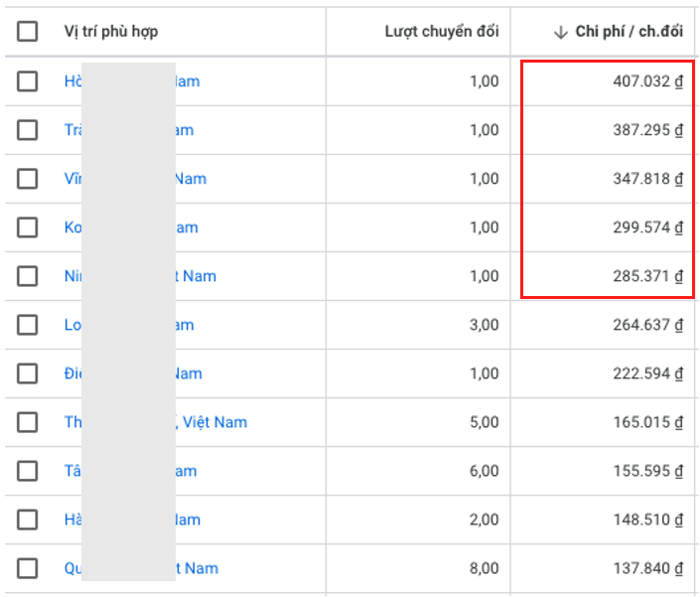Select the checkbox for the 264.637 ₫ row
700x597 pixels.
(x=27, y=325)
